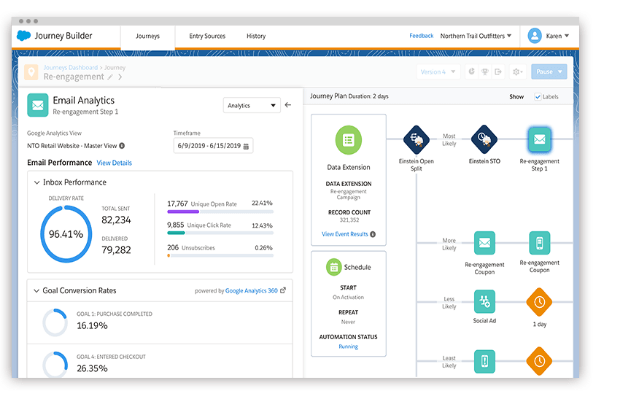Switch to the Entry Sources tab
The height and width of the screenshot is (402, 620).
[207, 36]
